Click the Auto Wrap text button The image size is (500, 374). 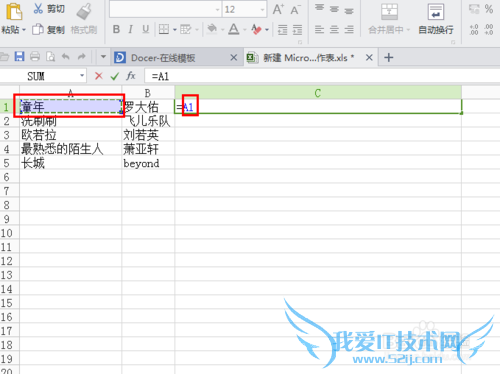click(x=436, y=19)
